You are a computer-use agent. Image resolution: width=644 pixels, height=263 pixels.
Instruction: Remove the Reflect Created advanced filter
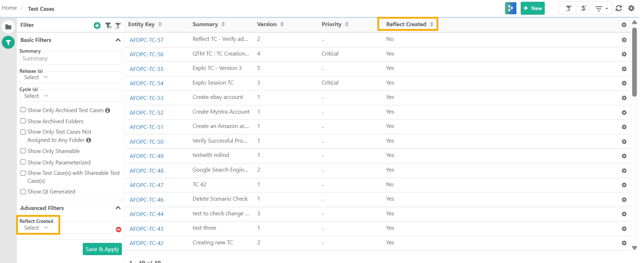coord(119,229)
